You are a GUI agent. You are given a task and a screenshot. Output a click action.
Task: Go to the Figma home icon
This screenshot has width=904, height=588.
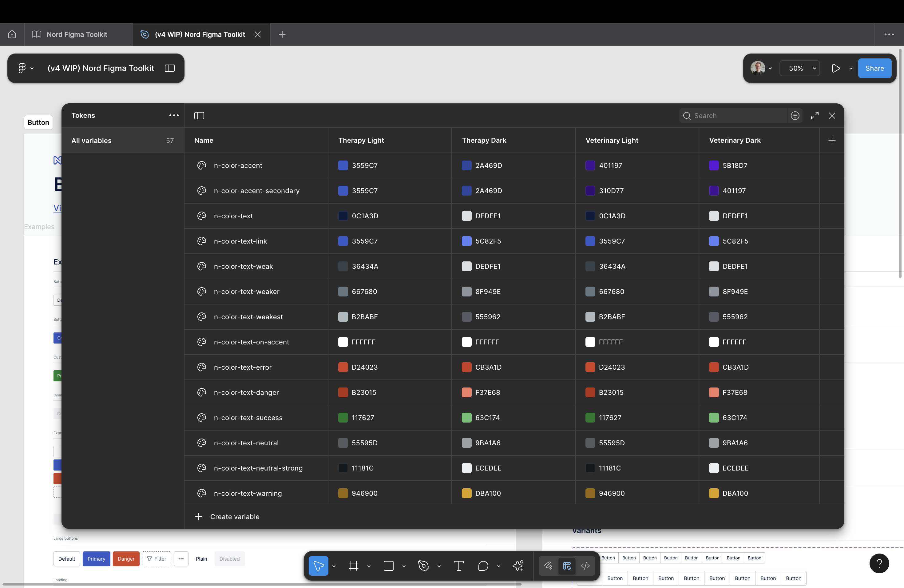[x=12, y=34]
